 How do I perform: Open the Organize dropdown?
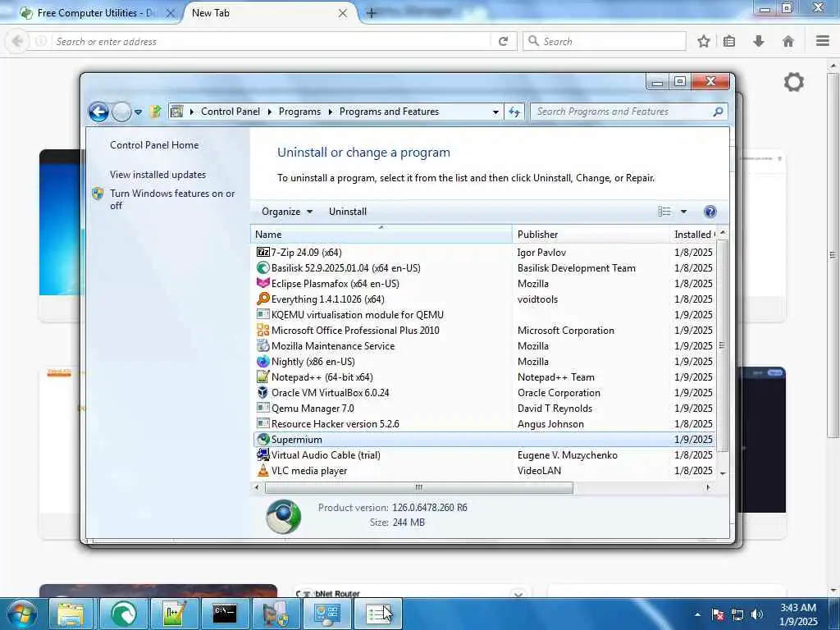[x=286, y=212]
